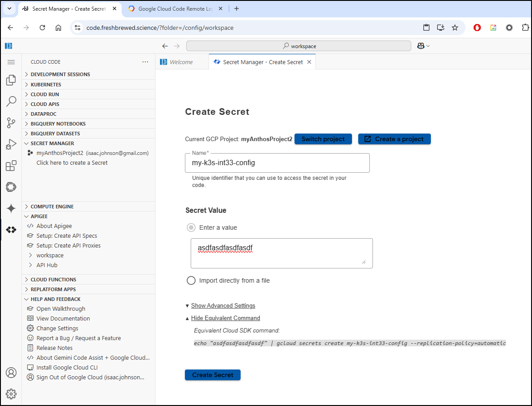Expand the Kubernetes section

point(89,85)
